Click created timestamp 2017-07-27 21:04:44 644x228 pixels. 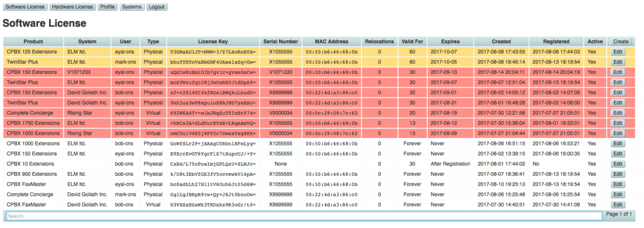pyautogui.click(x=501, y=134)
